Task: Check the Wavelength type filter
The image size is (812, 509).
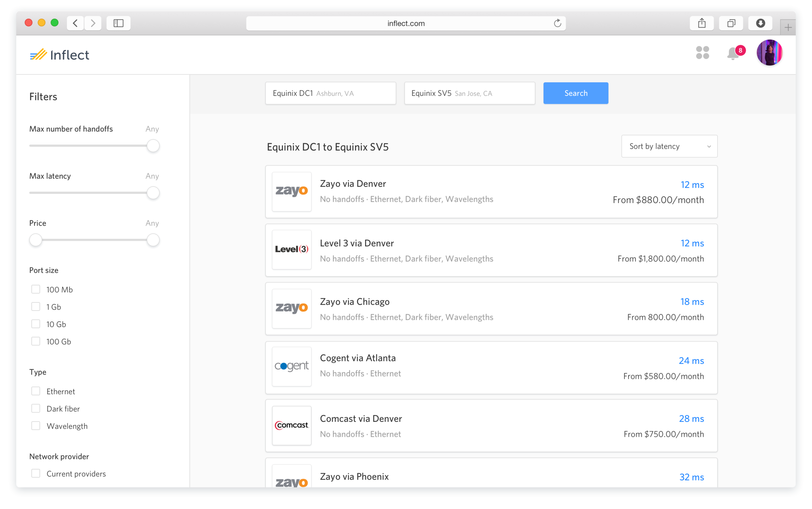Action: click(x=36, y=426)
